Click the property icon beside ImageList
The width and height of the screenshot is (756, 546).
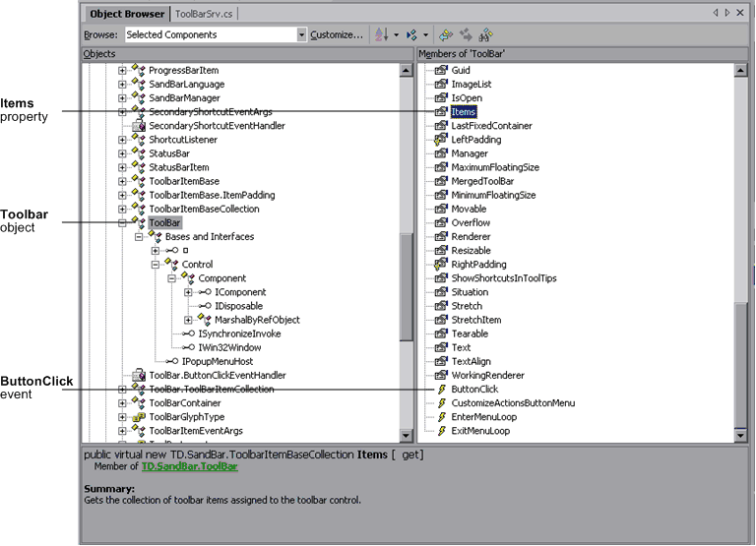tap(441, 85)
